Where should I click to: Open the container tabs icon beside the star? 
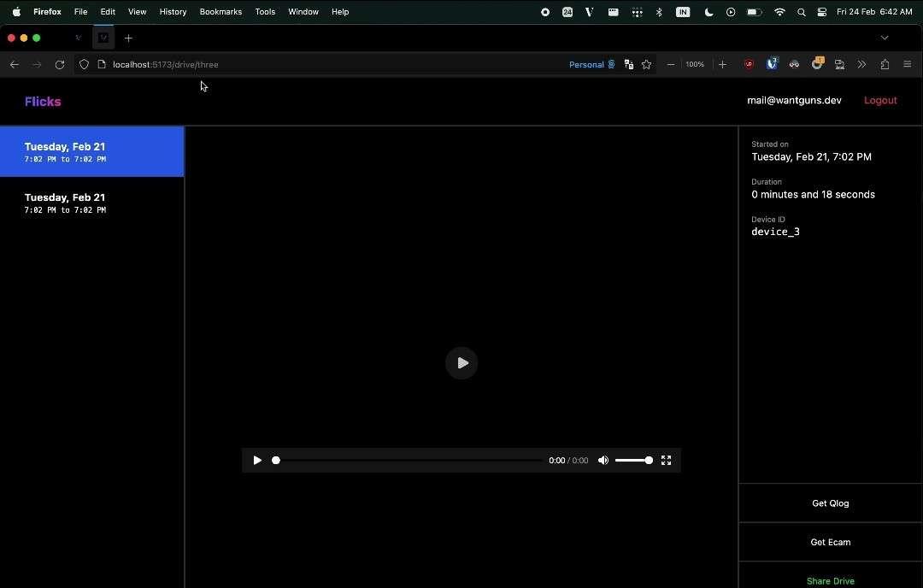[628, 64]
